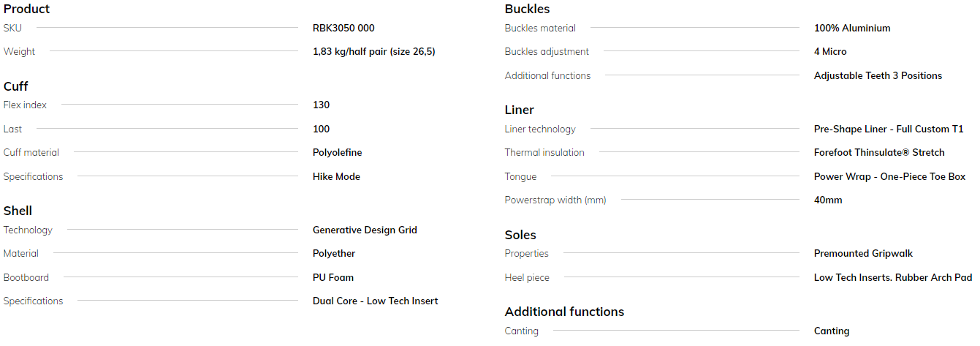The image size is (980, 346).
Task: Click Forefoot Thinsulate Stretch insulation value
Action: pos(879,152)
